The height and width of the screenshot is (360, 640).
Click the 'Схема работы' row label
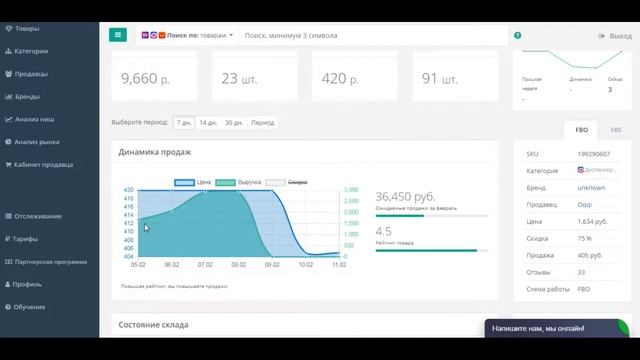548,289
